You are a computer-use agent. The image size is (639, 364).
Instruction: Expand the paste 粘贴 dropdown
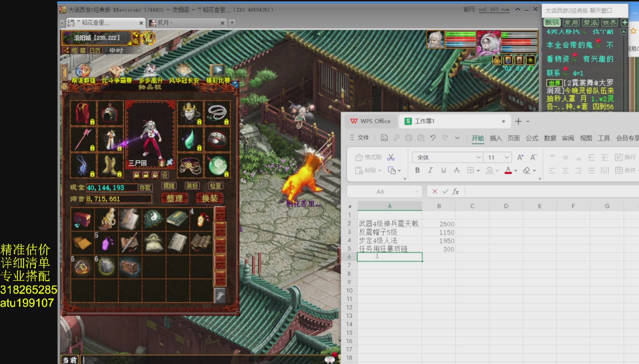pos(379,171)
